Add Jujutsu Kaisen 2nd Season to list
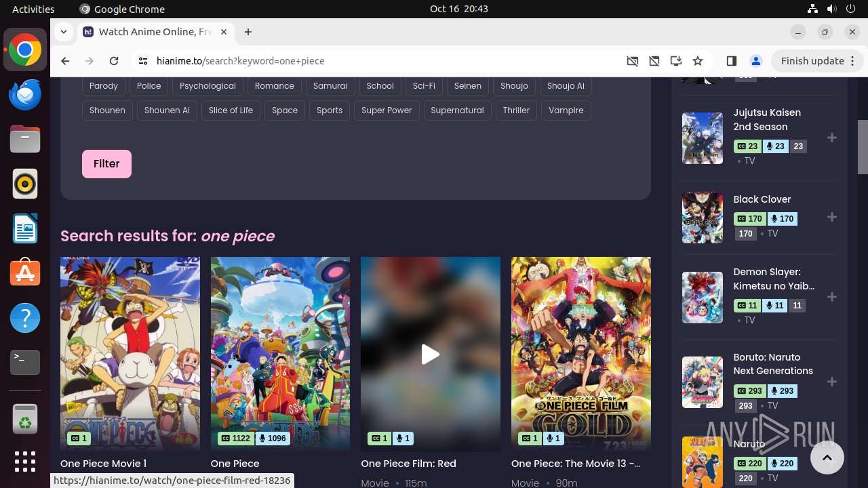868x488 pixels. click(x=832, y=138)
